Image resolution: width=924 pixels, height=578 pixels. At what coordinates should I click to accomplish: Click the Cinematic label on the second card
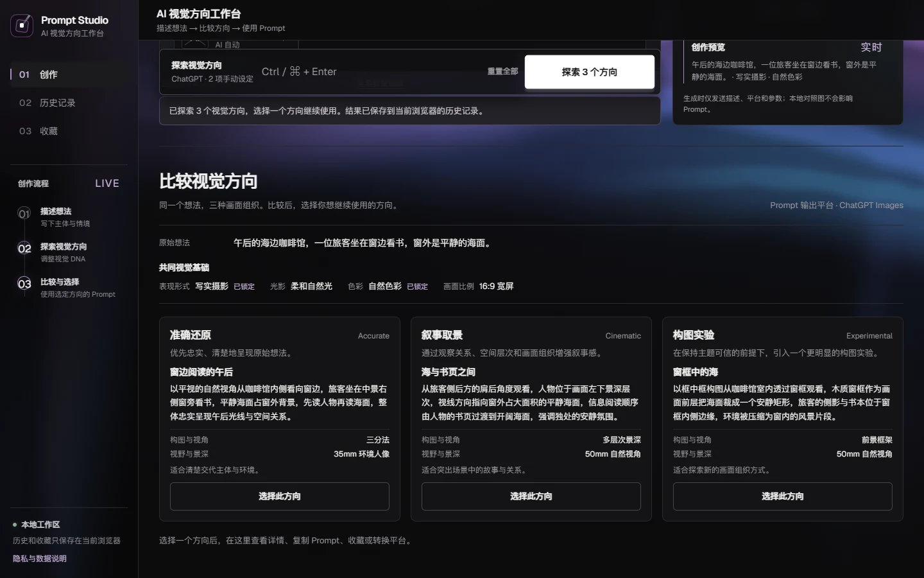(x=623, y=336)
